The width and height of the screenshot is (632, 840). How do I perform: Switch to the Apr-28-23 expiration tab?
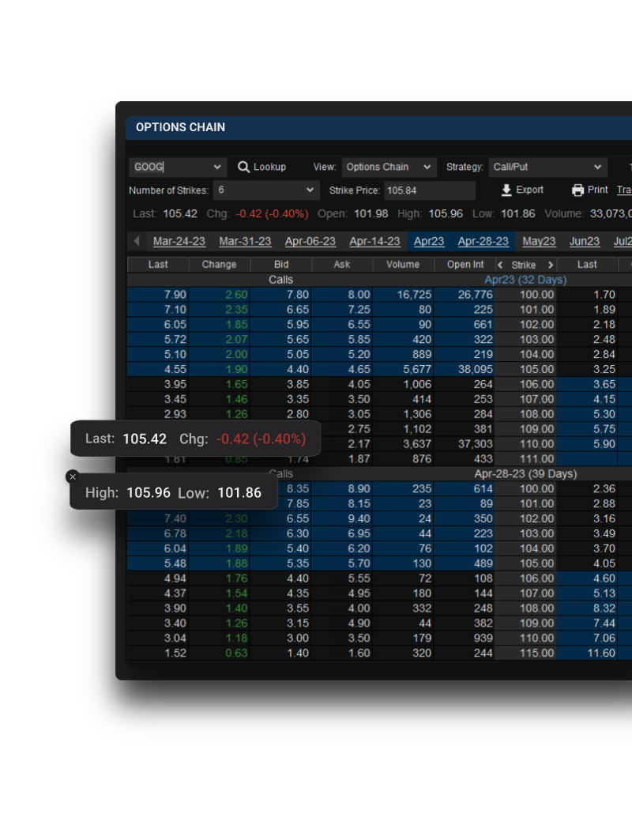click(483, 242)
